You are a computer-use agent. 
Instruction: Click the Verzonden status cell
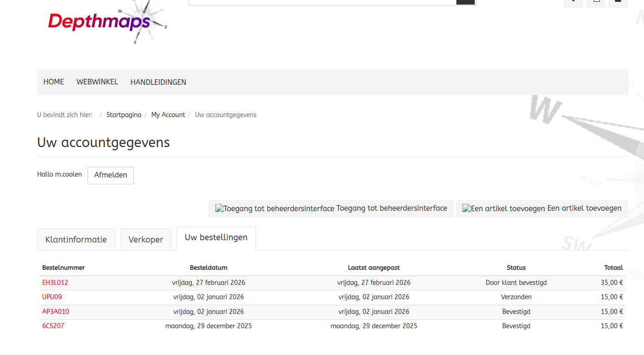click(516, 297)
